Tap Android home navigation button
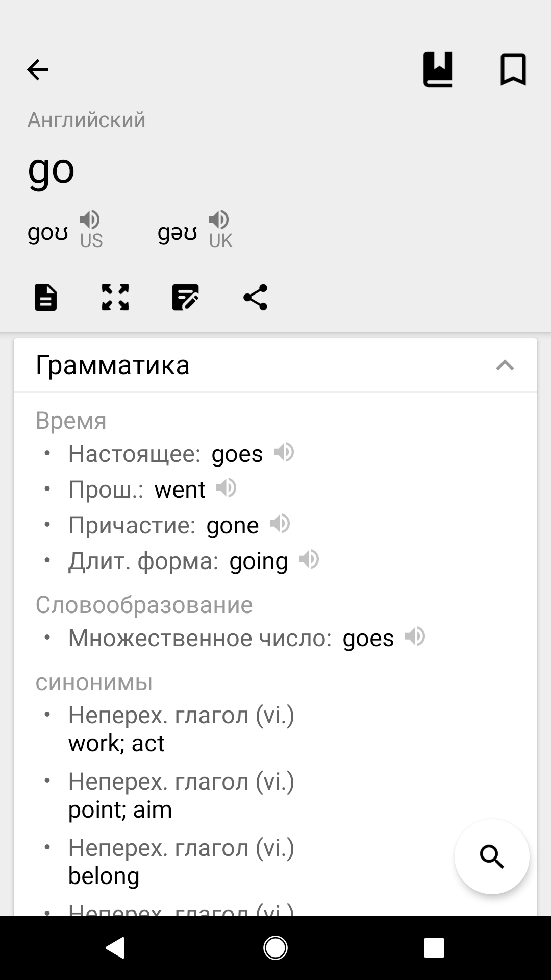 (275, 948)
